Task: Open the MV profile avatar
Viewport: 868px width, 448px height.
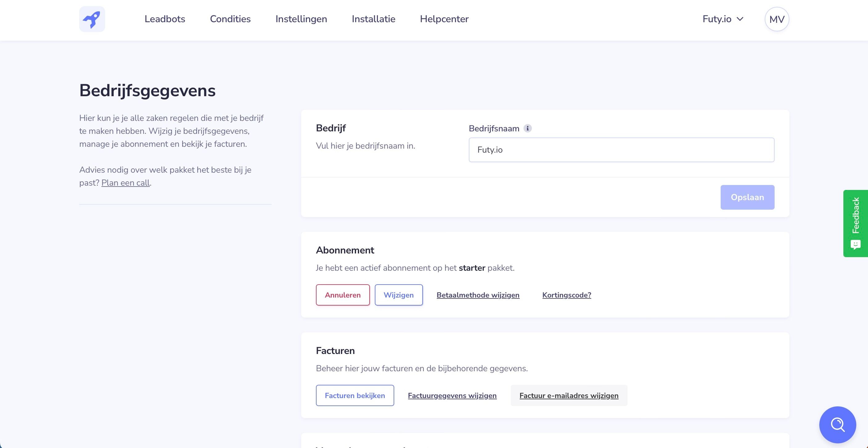Action: tap(776, 19)
